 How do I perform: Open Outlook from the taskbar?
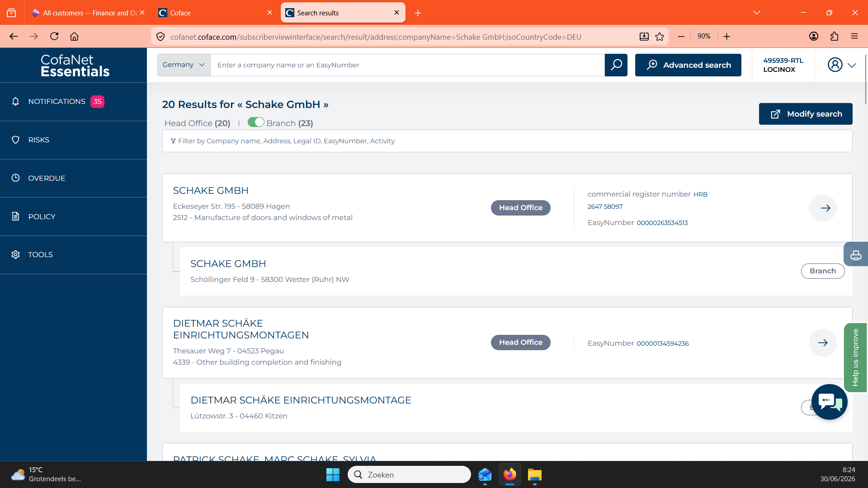pyautogui.click(x=485, y=474)
